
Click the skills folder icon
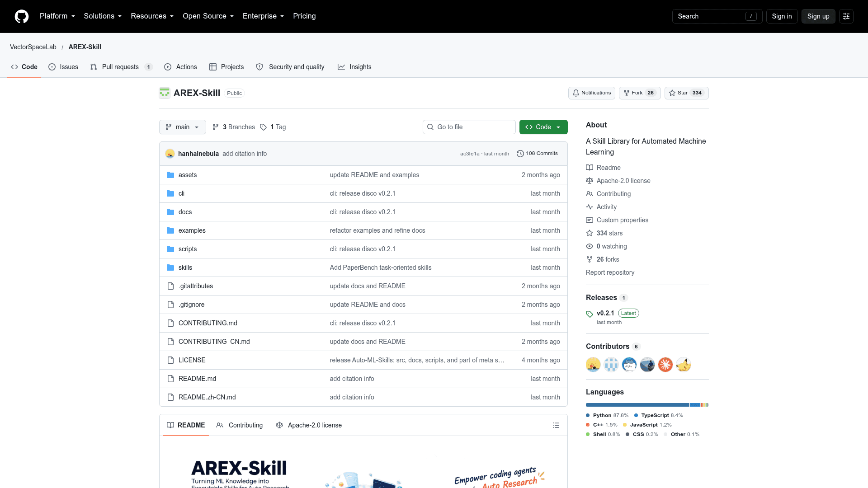[170, 267]
